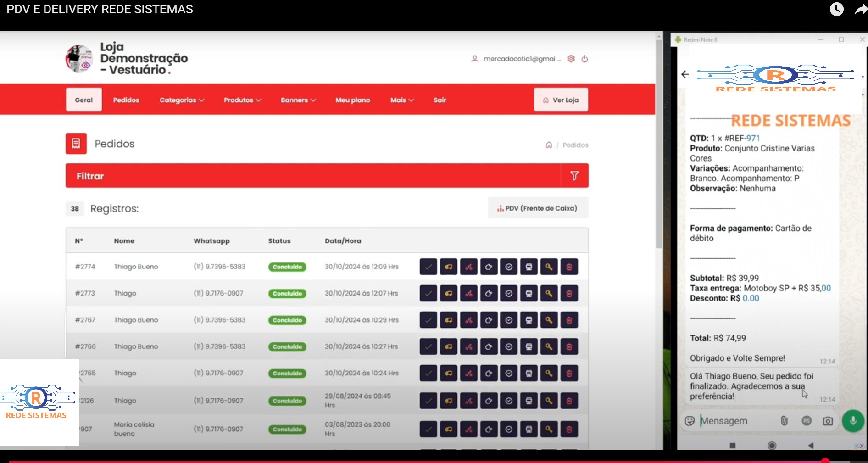Click the 38 Registros count badge
Image resolution: width=868 pixels, height=463 pixels.
[x=75, y=209]
